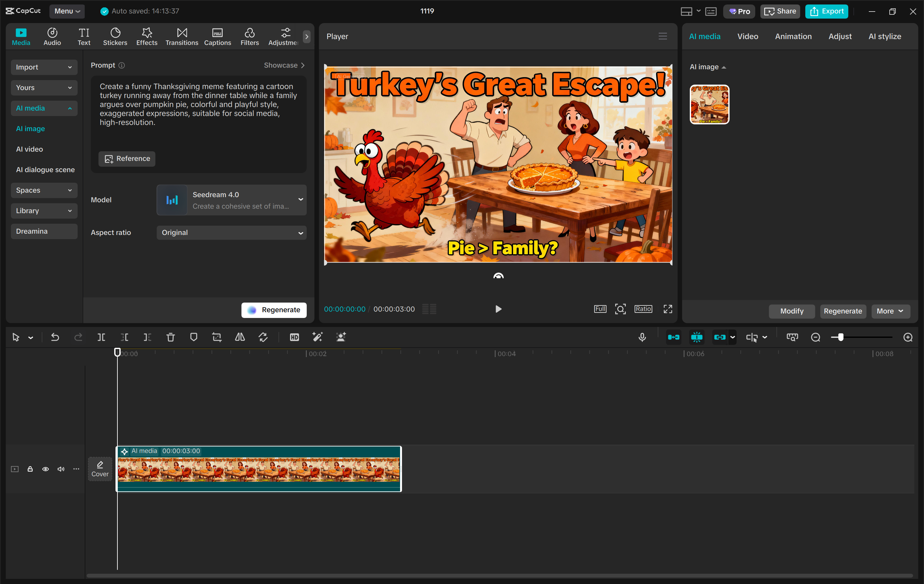924x584 pixels.
Task: Select the Split tool in the timeline toolbar
Action: click(x=102, y=337)
